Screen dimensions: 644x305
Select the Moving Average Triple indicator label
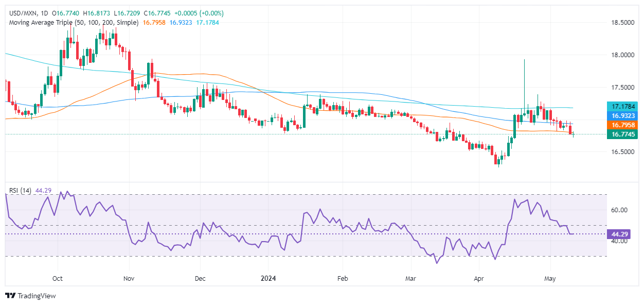pos(73,23)
